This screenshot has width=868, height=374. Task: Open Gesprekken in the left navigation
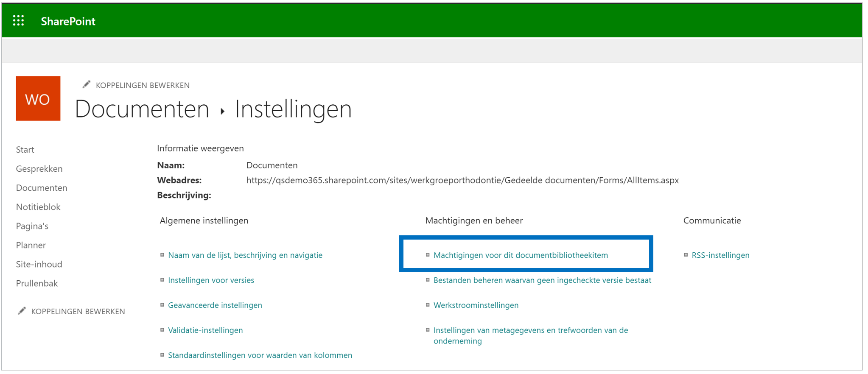pos(39,169)
